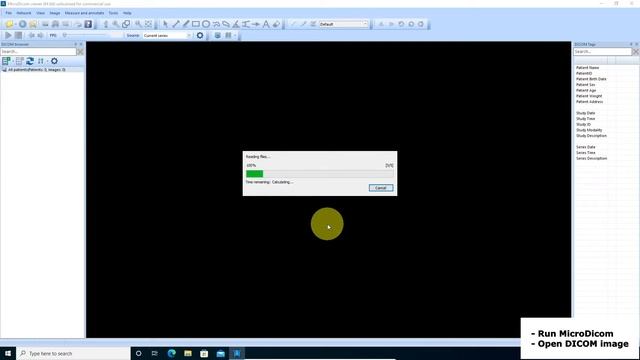The width and height of the screenshot is (640, 360).
Task: Select the pencil freehand tool
Action: click(186, 24)
